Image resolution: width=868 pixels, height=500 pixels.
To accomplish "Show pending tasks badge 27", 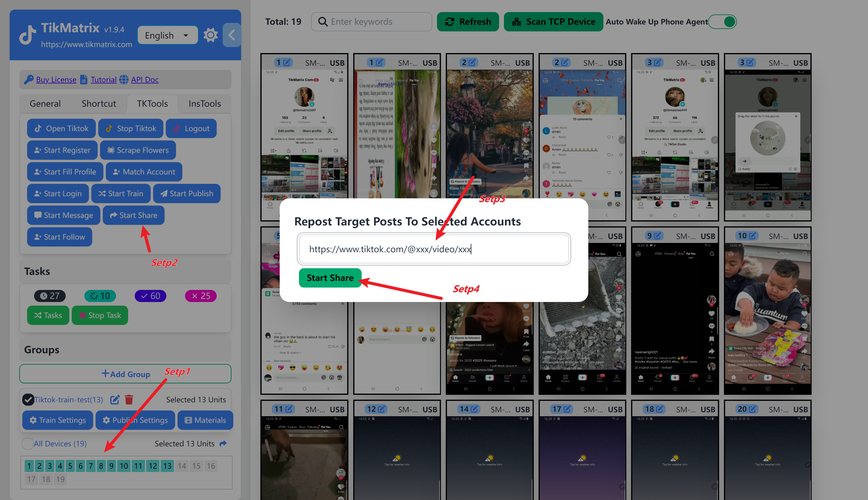I will (50, 296).
